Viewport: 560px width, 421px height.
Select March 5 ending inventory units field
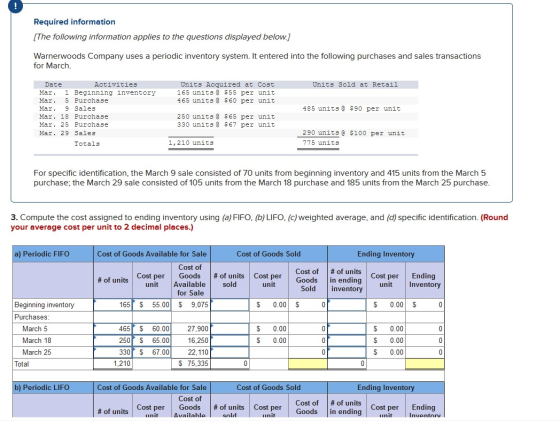click(x=347, y=329)
